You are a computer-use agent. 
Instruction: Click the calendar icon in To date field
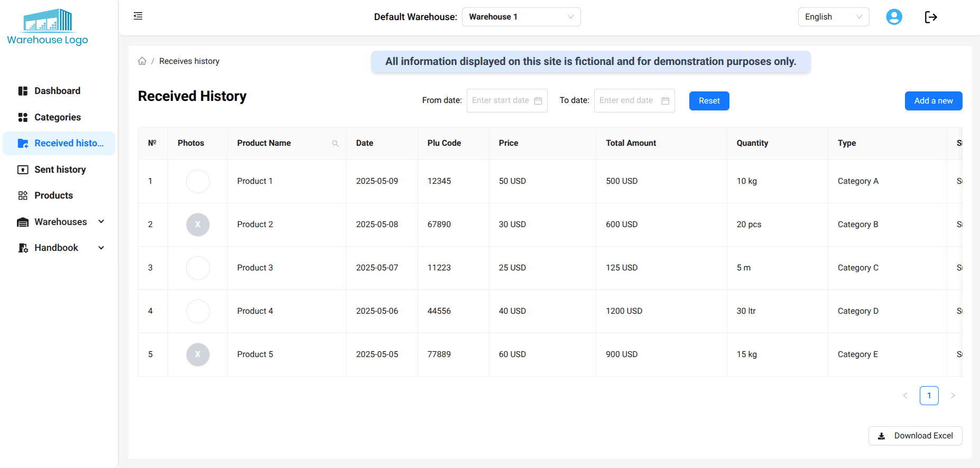[665, 101]
